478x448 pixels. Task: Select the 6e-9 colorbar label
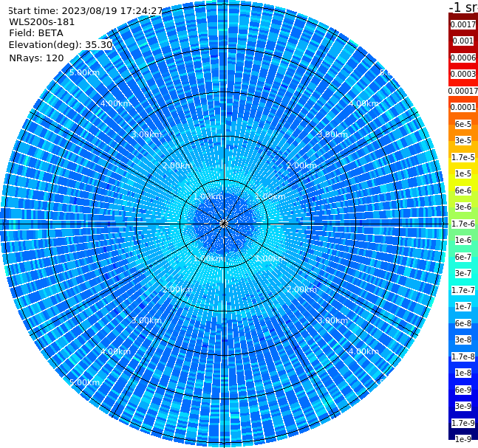(463, 390)
